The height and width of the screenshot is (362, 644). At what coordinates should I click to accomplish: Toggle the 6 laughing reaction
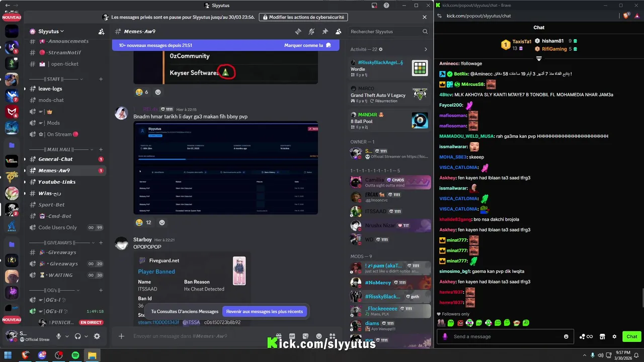[x=141, y=92]
